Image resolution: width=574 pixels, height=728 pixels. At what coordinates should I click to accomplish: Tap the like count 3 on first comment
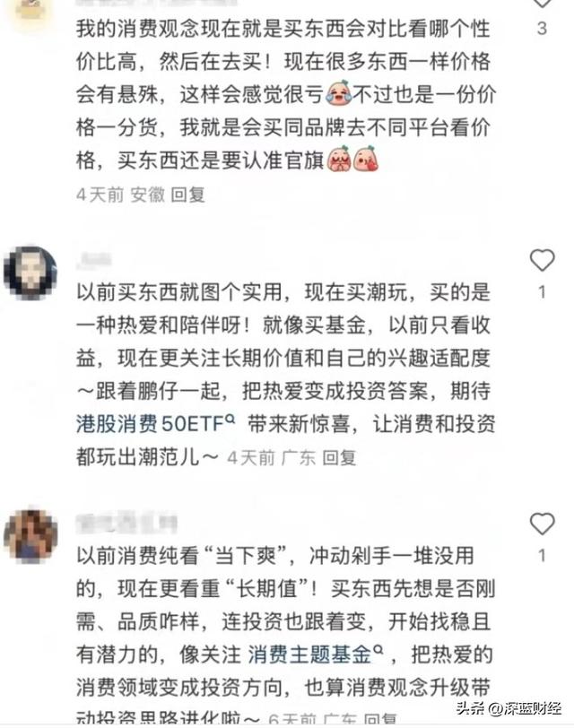542,29
